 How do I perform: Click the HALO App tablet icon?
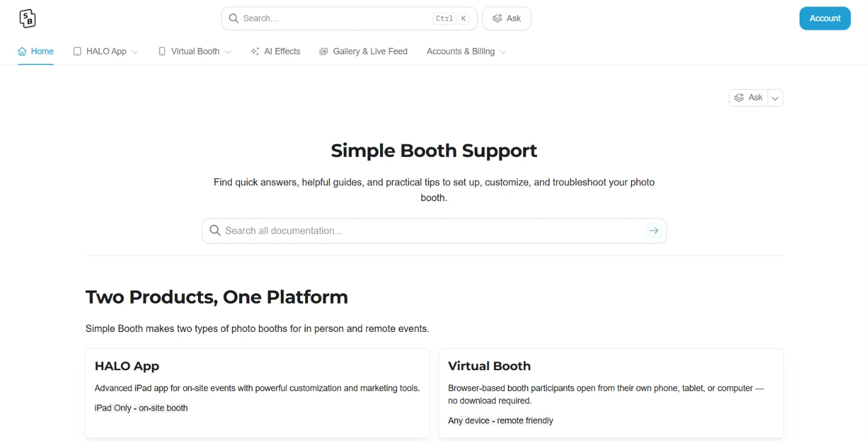[77, 51]
